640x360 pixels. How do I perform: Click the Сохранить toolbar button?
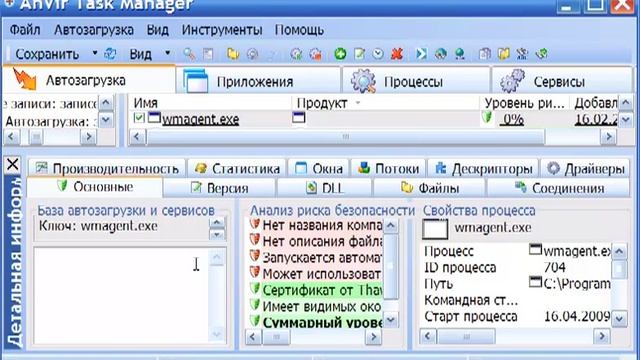tap(47, 54)
